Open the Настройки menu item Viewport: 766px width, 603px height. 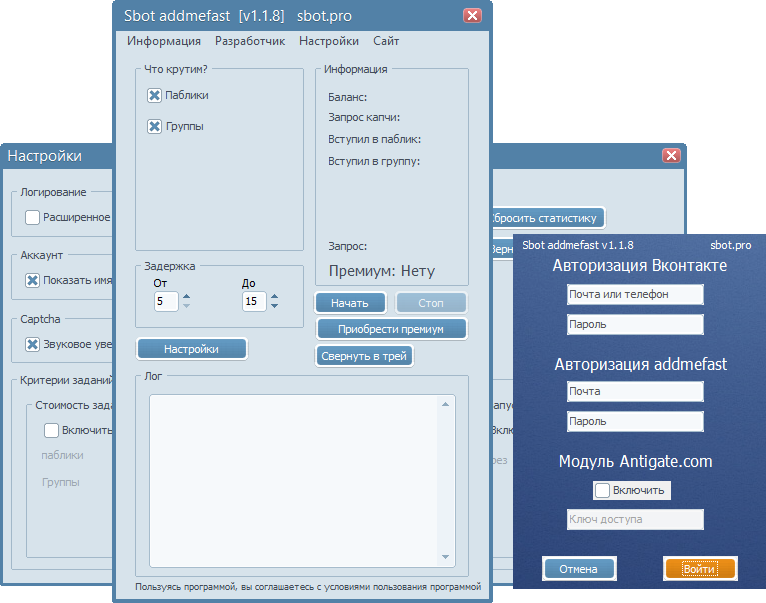pyautogui.click(x=329, y=41)
